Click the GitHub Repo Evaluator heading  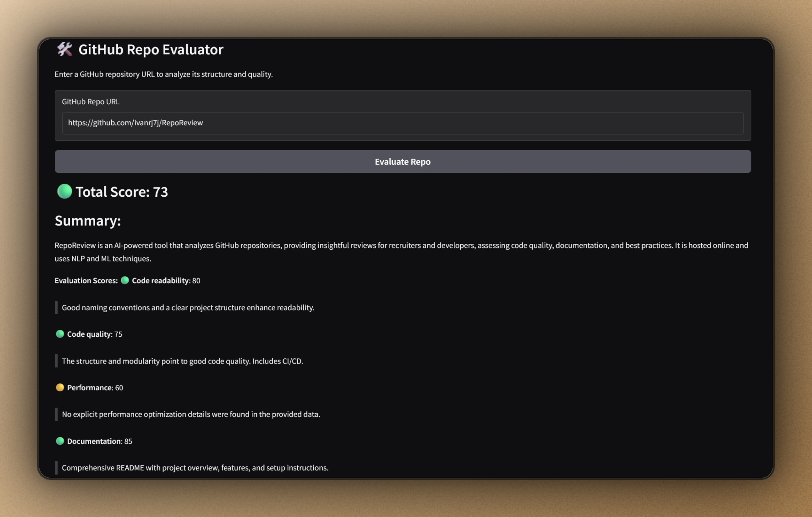[151, 49]
